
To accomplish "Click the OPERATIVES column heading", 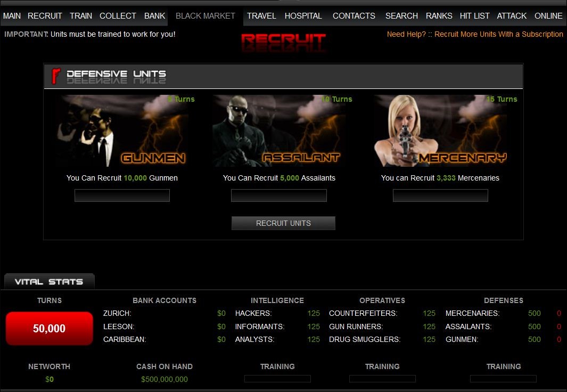I will [382, 300].
